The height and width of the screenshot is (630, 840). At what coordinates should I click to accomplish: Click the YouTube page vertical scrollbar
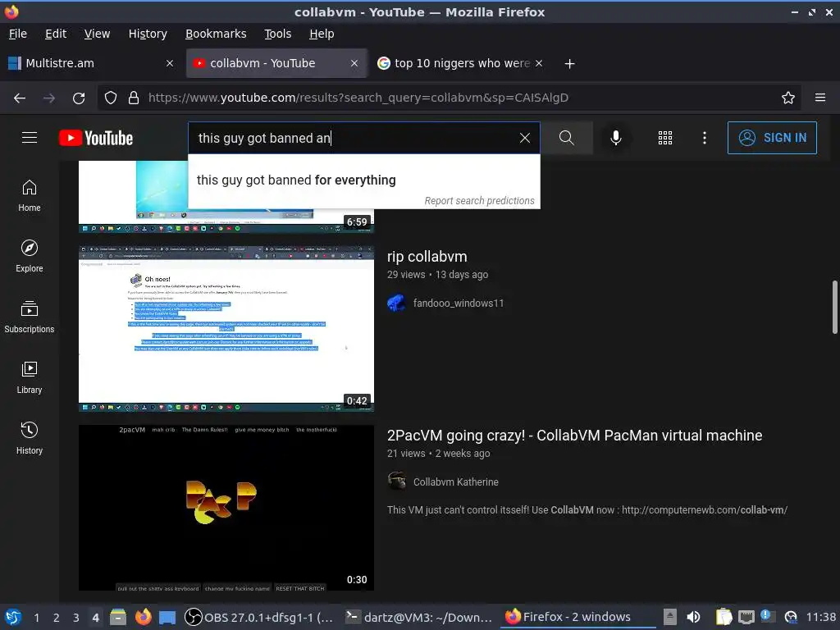(834, 307)
